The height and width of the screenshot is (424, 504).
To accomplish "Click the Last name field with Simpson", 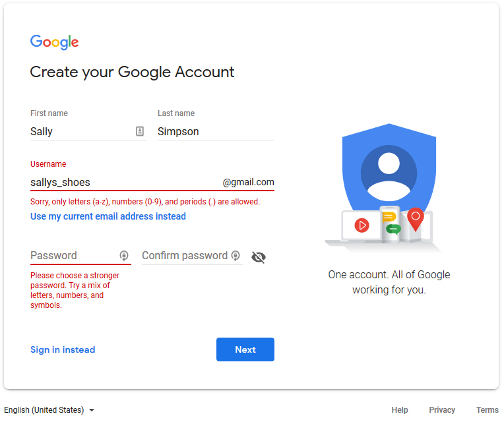I will 216,131.
